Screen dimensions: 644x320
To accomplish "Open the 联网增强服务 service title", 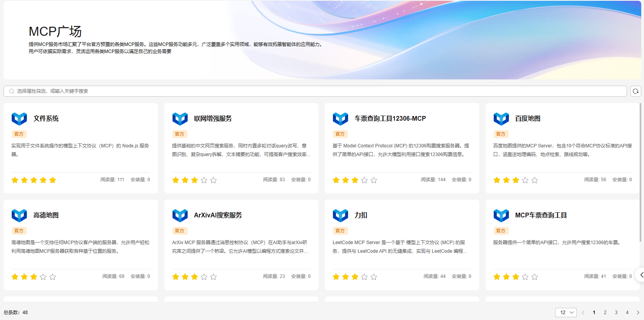I will (x=213, y=119).
